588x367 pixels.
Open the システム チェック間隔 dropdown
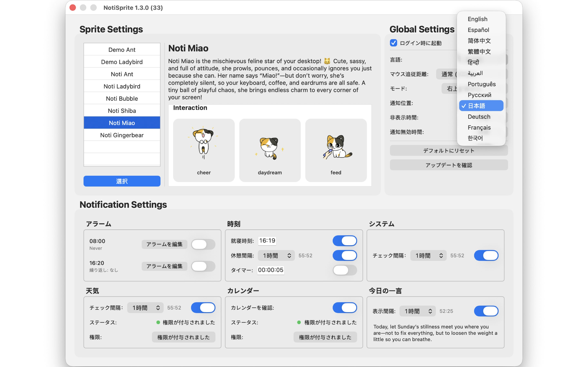(x=428, y=255)
